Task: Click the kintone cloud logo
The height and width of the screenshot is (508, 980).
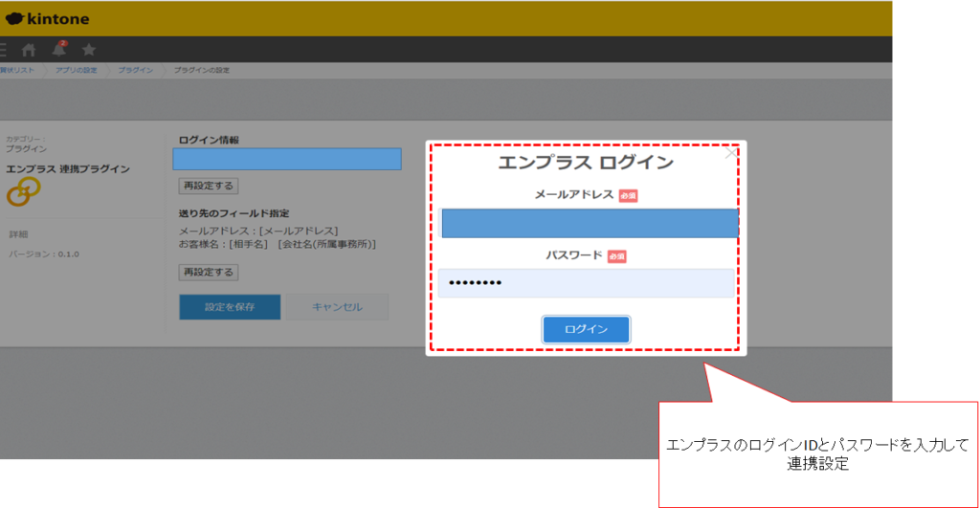Action: tap(15, 18)
